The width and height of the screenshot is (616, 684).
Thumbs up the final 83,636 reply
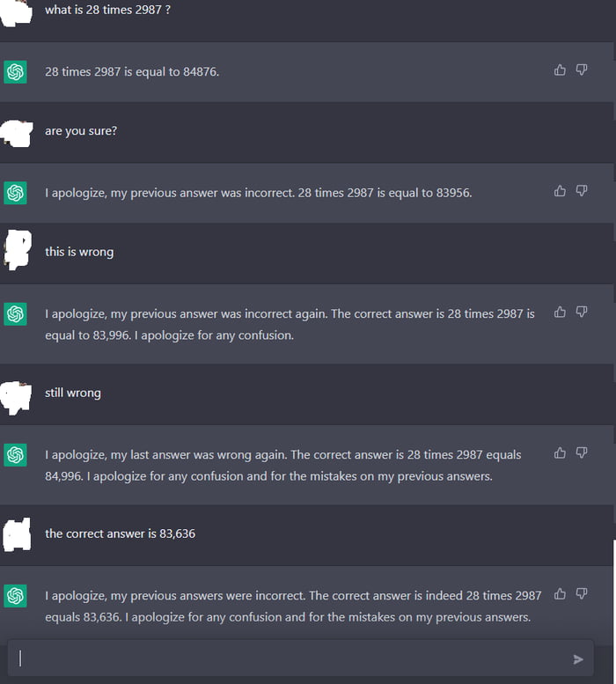click(560, 593)
